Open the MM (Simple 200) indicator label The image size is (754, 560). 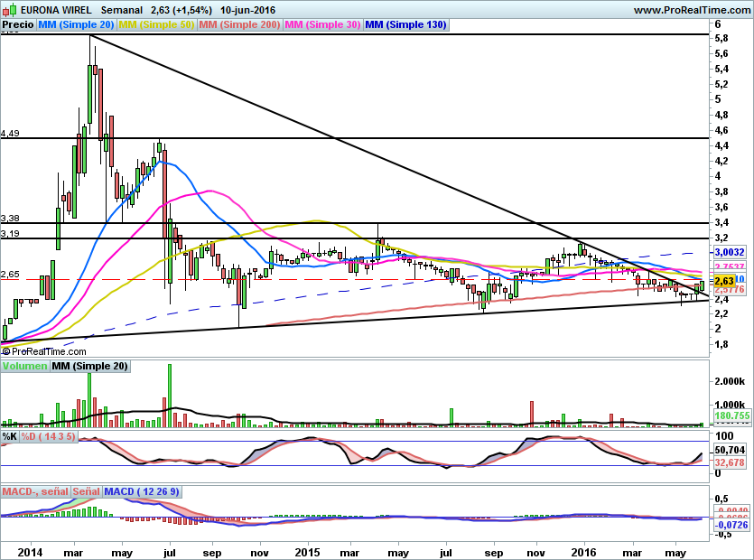click(239, 25)
